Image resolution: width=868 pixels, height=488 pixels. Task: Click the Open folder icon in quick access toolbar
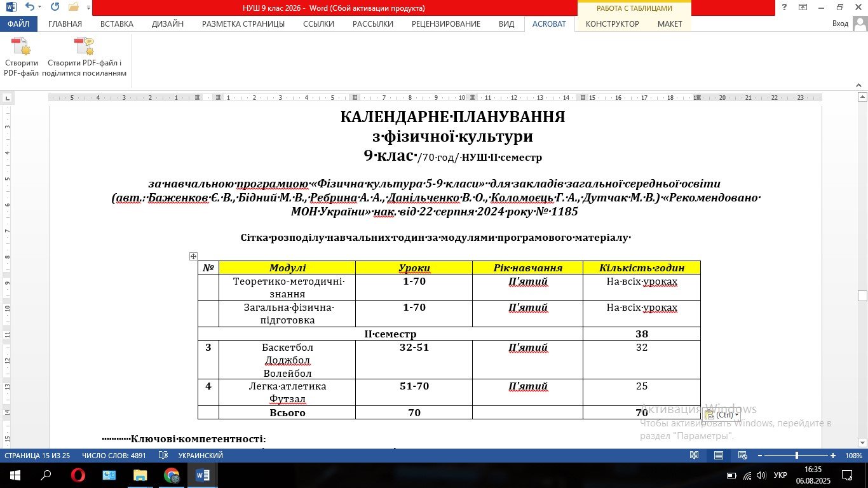[x=73, y=8]
